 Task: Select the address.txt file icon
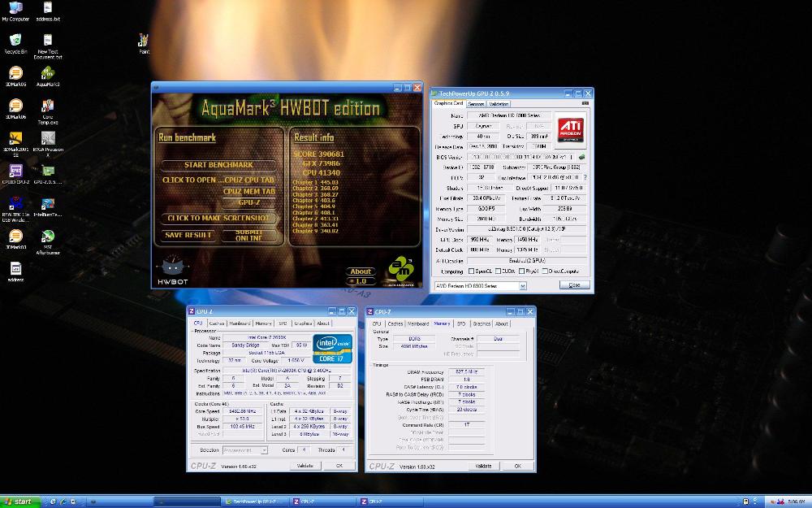pyautogui.click(x=48, y=12)
